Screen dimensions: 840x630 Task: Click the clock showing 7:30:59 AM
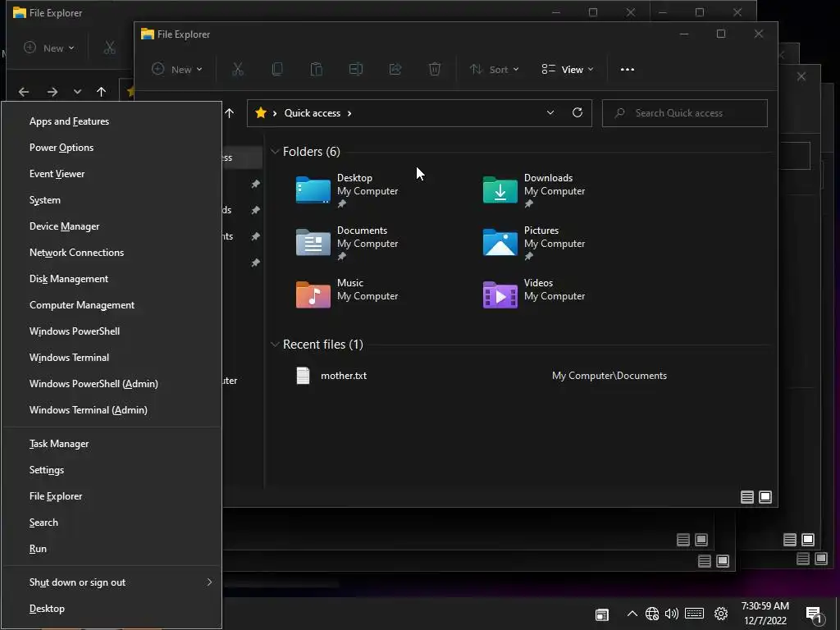coord(765,606)
